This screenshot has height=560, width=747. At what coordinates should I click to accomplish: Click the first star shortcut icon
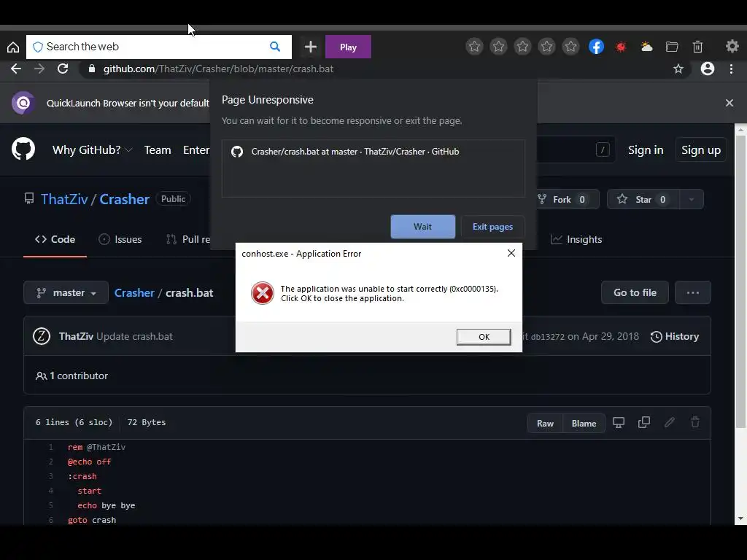[474, 46]
